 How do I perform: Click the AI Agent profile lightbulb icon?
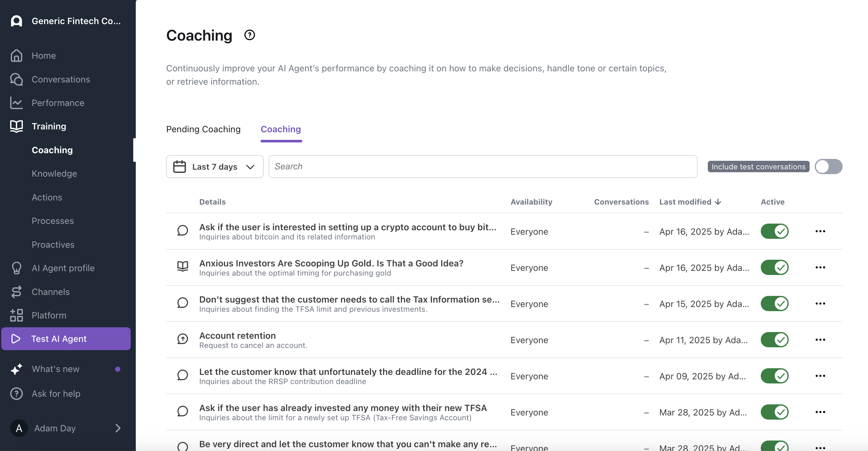pos(16,268)
